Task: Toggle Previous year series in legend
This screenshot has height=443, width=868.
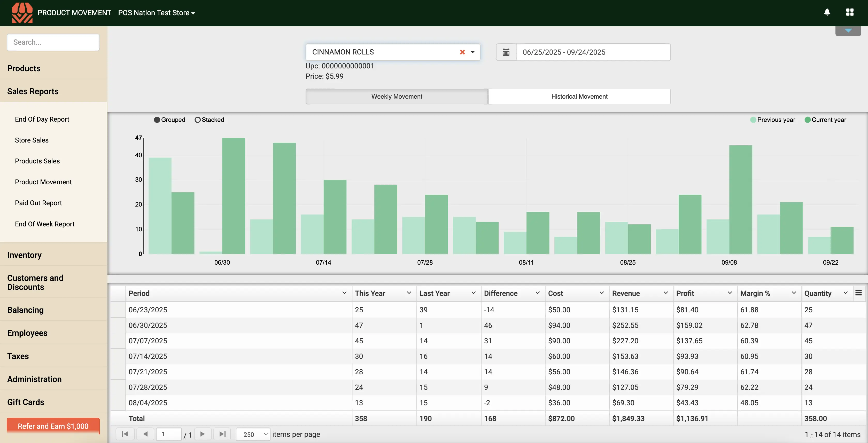Action: [772, 120]
